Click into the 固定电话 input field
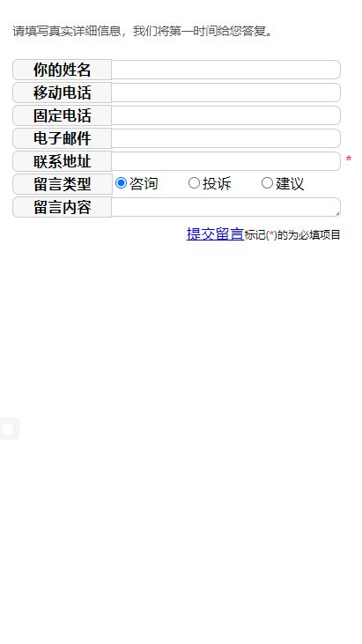362x644 pixels. pyautogui.click(x=225, y=115)
